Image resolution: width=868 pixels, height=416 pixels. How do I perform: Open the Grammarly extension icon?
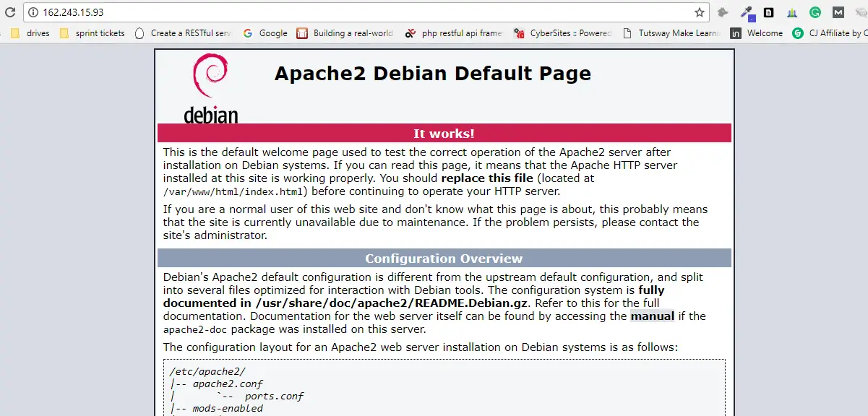[x=815, y=12]
